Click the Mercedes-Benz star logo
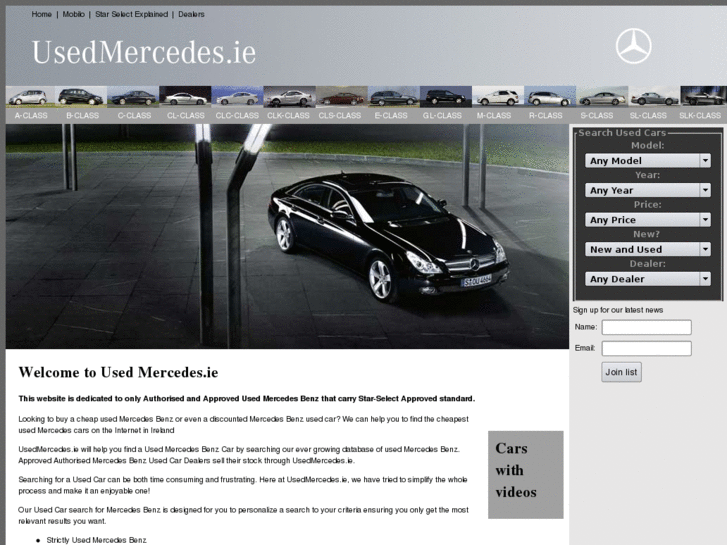This screenshot has width=727, height=545. 633,46
